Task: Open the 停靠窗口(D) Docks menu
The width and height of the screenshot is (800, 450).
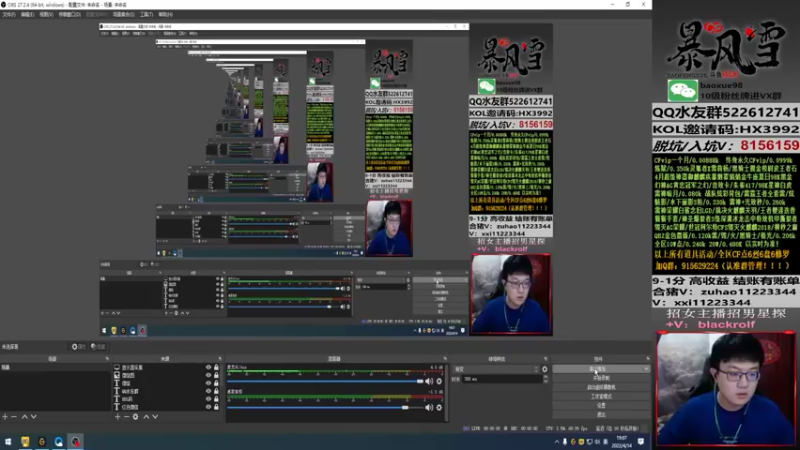Action: (70, 14)
